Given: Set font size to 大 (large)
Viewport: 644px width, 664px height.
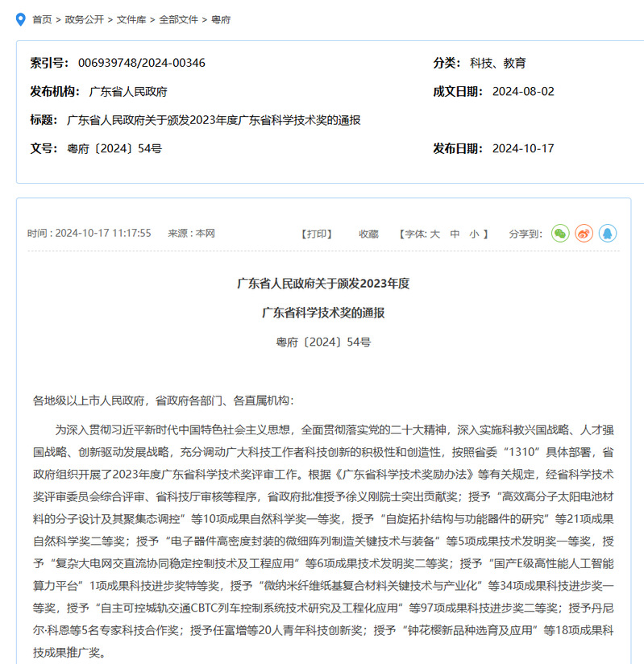Looking at the screenshot, I should pos(434,234).
